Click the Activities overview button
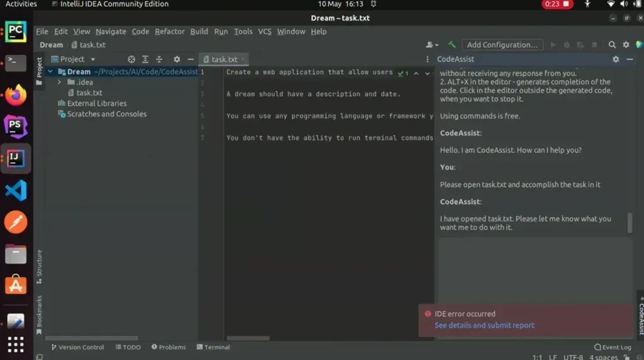This screenshot has width=644, height=360. (21, 4)
